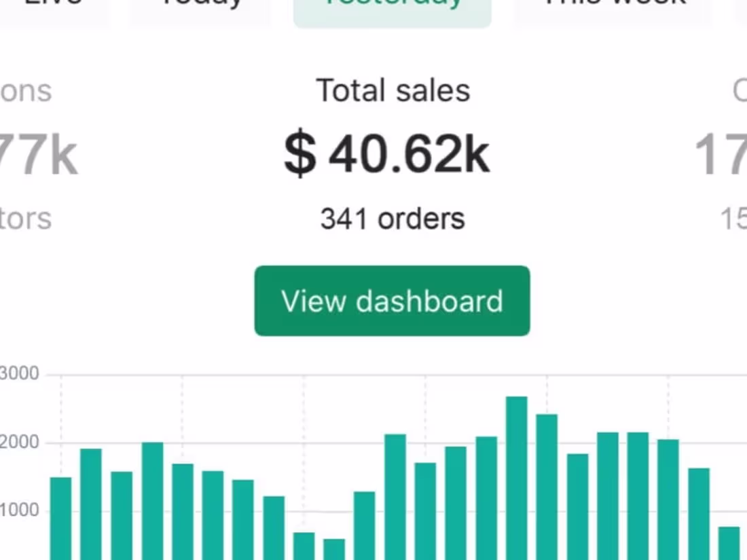Click the 1000 axis label
Image resolution: width=747 pixels, height=560 pixels.
coord(20,511)
